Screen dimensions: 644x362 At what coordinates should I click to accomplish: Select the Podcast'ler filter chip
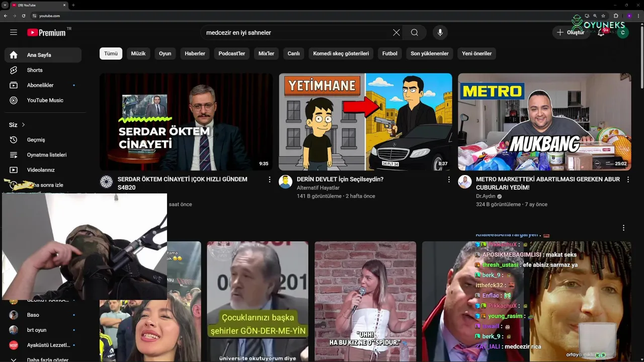click(232, 53)
